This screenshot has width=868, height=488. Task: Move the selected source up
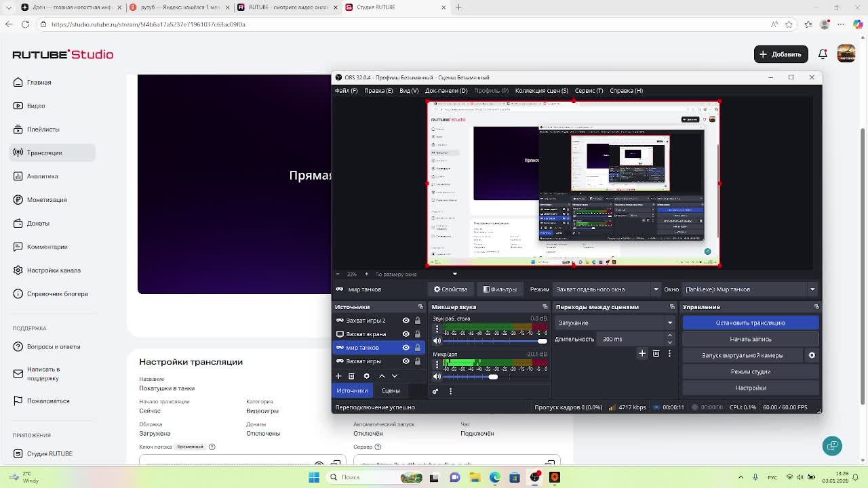coord(382,376)
